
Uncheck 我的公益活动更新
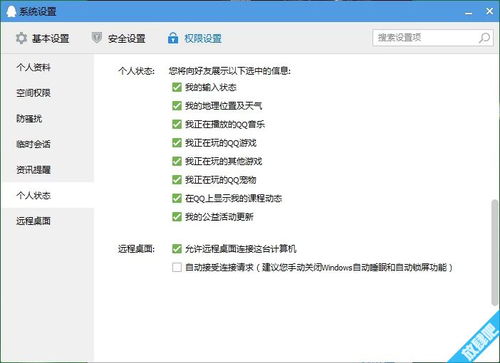[x=177, y=217]
